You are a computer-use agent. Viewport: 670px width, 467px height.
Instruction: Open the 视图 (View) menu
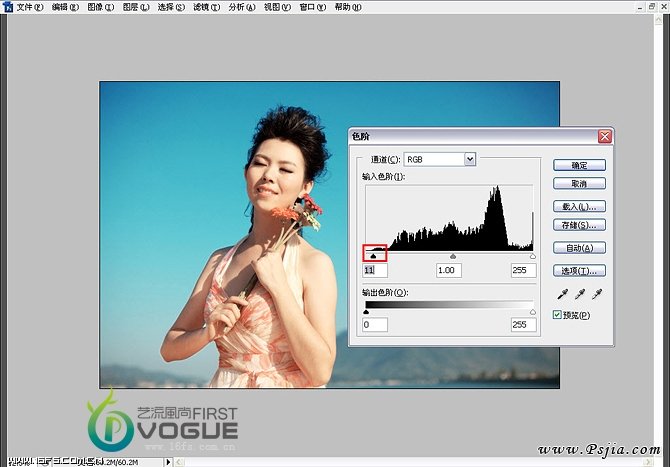click(x=277, y=7)
